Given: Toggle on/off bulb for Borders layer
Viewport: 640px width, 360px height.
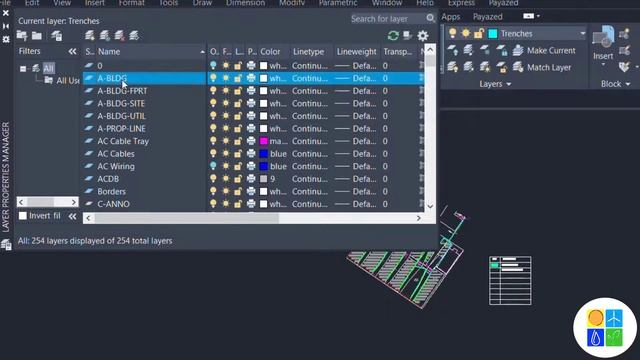Looking at the screenshot, I should [213, 191].
